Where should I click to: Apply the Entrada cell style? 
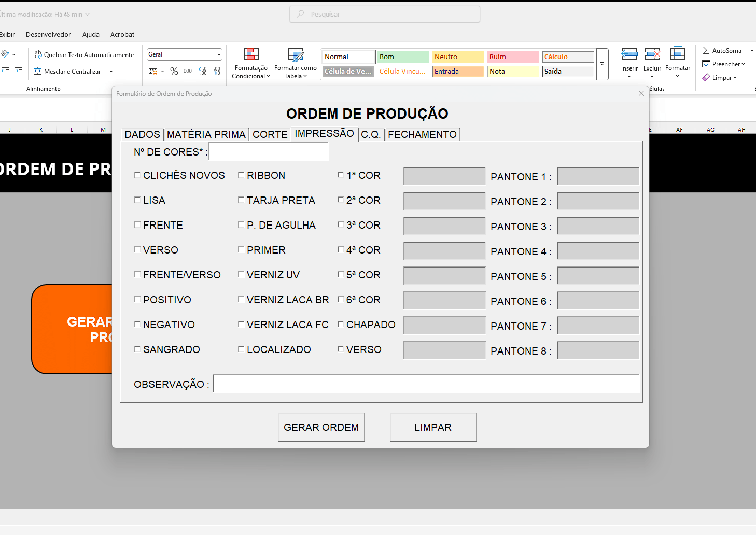click(x=458, y=71)
